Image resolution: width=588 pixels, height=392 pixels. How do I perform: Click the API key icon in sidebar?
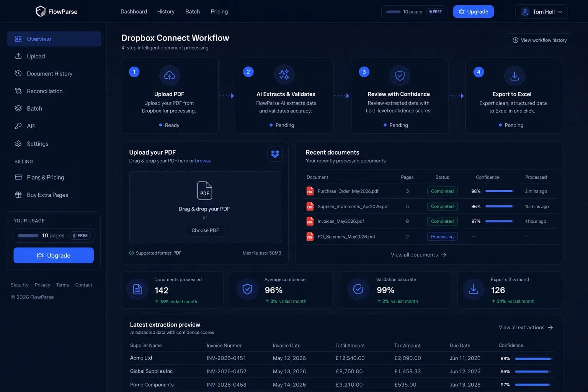pyautogui.click(x=18, y=126)
